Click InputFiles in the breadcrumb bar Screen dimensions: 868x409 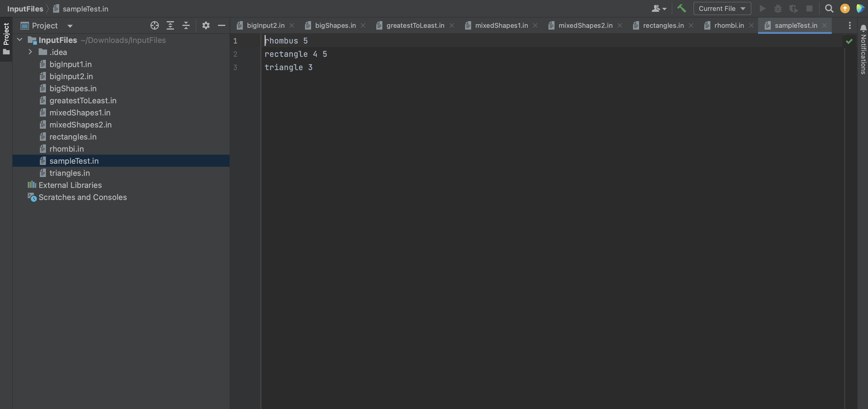(25, 8)
